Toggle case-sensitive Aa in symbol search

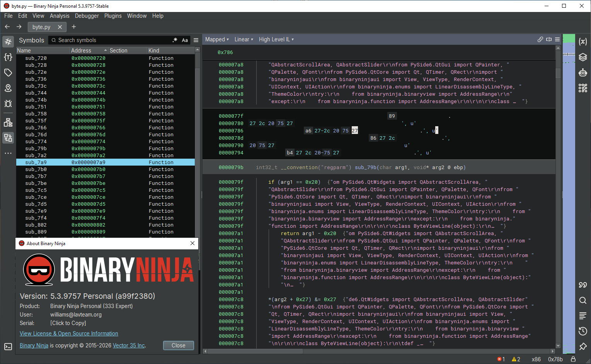(x=185, y=40)
